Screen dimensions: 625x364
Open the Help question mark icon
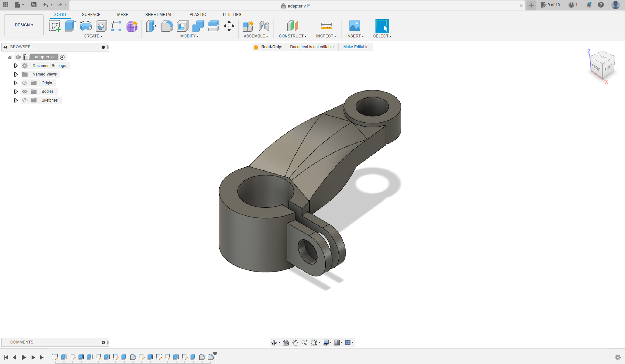pyautogui.click(x=601, y=5)
